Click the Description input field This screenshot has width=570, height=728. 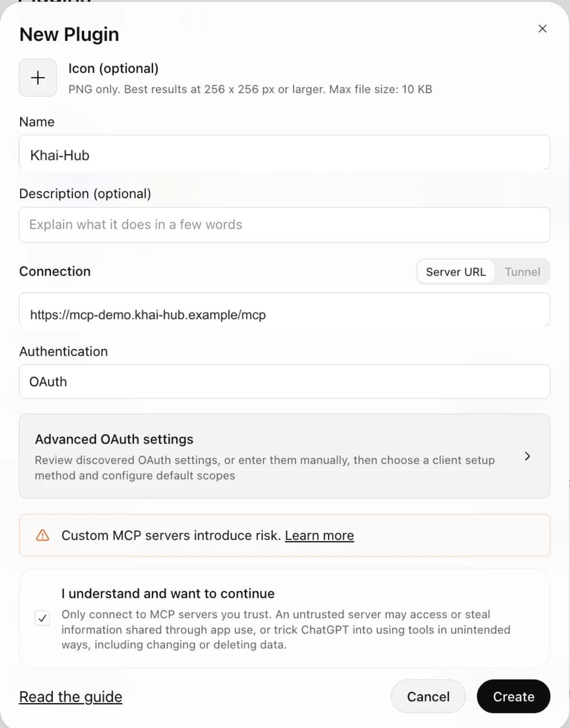tap(285, 225)
